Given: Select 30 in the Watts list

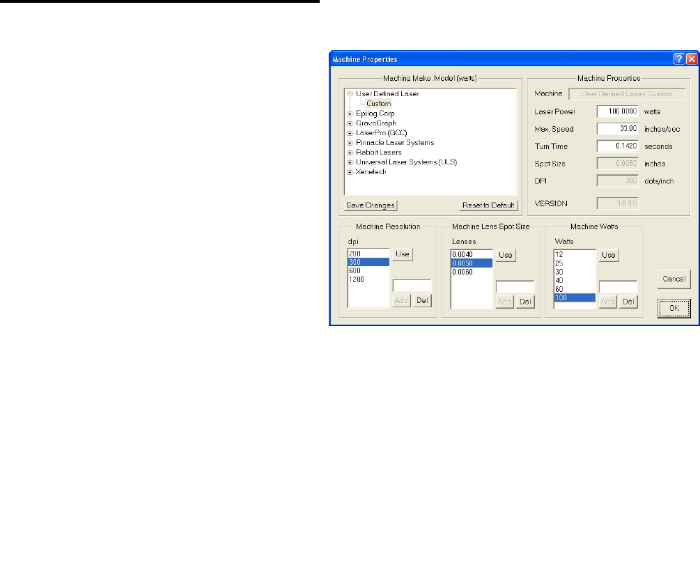Looking at the screenshot, I should click(x=575, y=272).
